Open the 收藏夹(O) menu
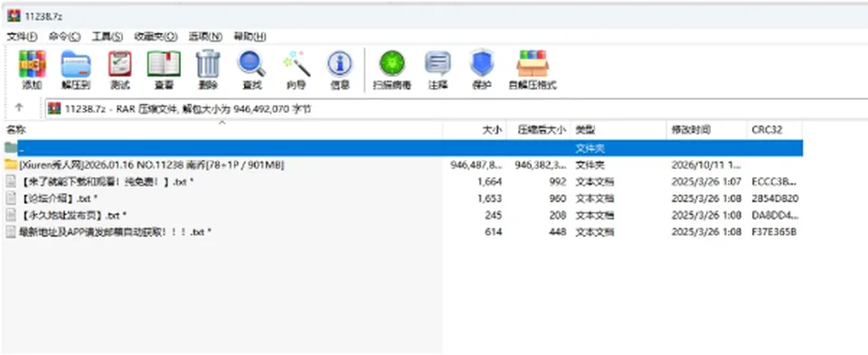 [x=156, y=36]
